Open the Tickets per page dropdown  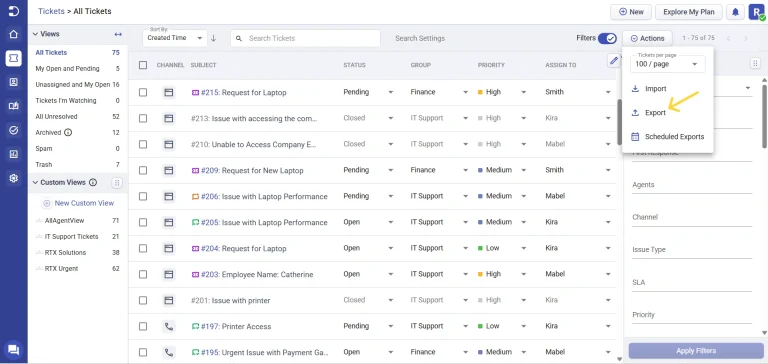pos(668,64)
